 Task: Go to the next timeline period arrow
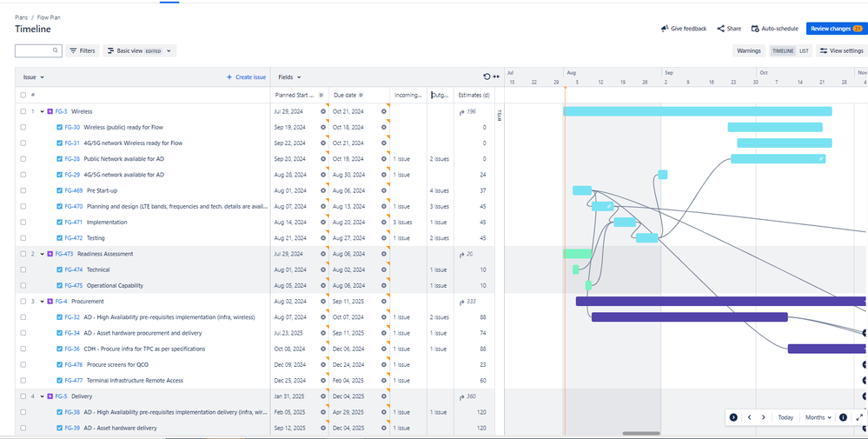pyautogui.click(x=764, y=417)
